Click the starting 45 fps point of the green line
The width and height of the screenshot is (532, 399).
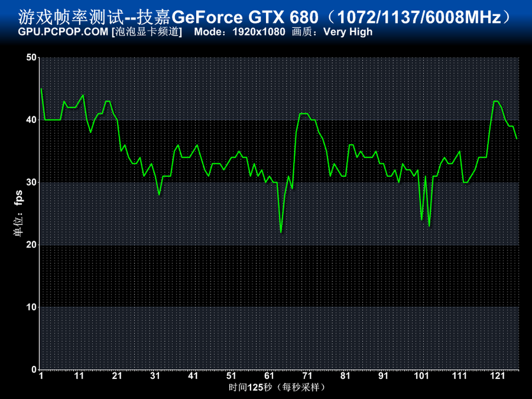(41, 88)
